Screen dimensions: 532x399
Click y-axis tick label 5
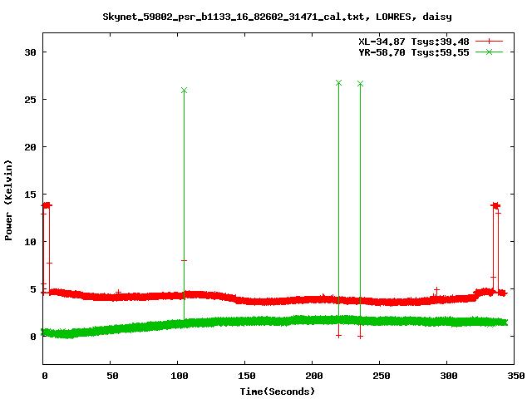(33, 289)
